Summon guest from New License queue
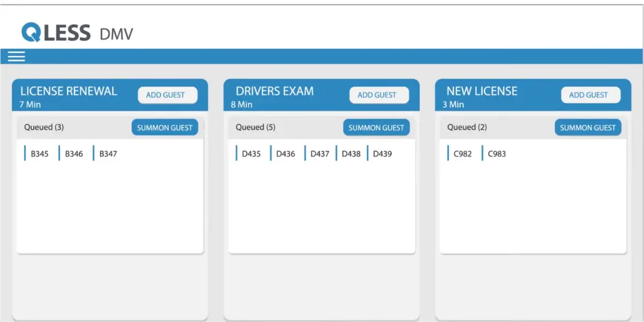644x322 pixels. tap(588, 128)
